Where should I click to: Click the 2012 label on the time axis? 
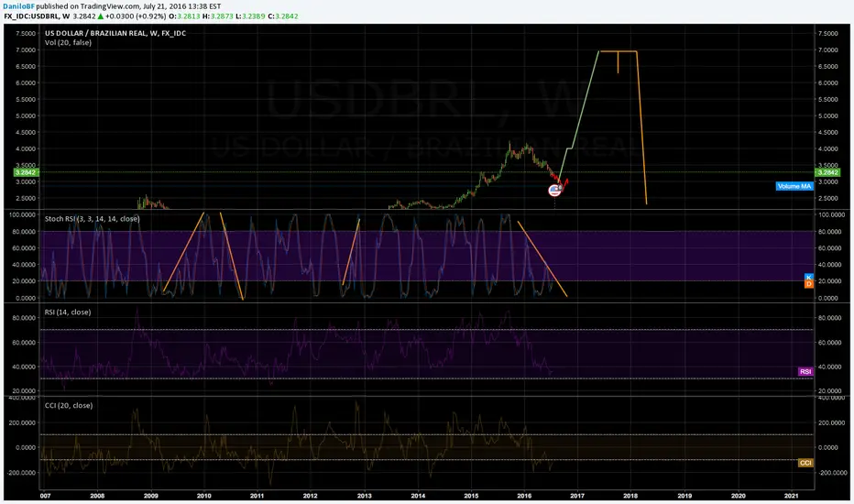point(310,496)
